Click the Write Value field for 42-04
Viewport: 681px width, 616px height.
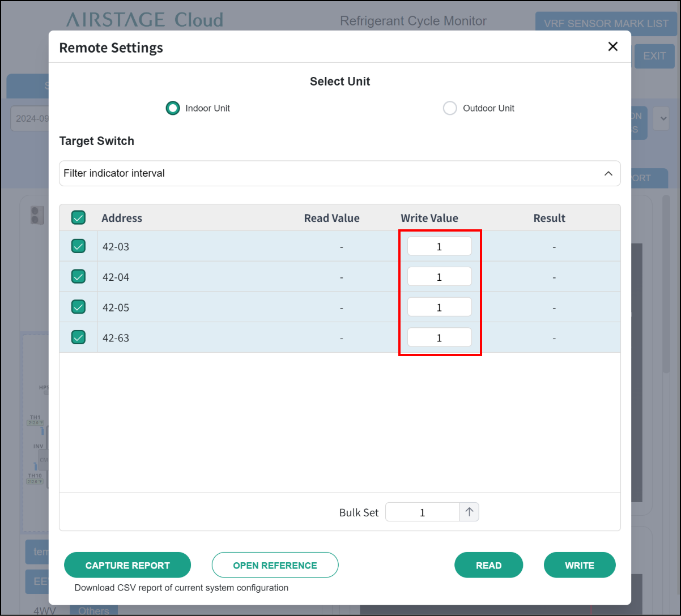pyautogui.click(x=439, y=277)
